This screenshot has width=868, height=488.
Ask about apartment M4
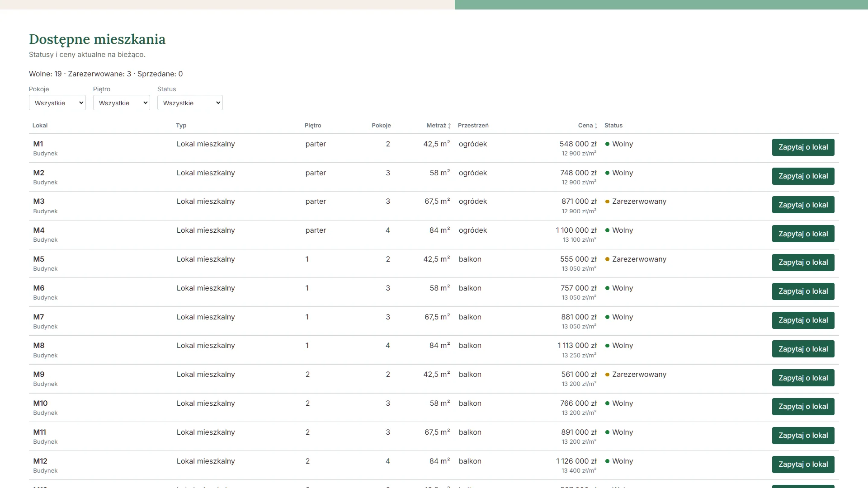pyautogui.click(x=803, y=234)
